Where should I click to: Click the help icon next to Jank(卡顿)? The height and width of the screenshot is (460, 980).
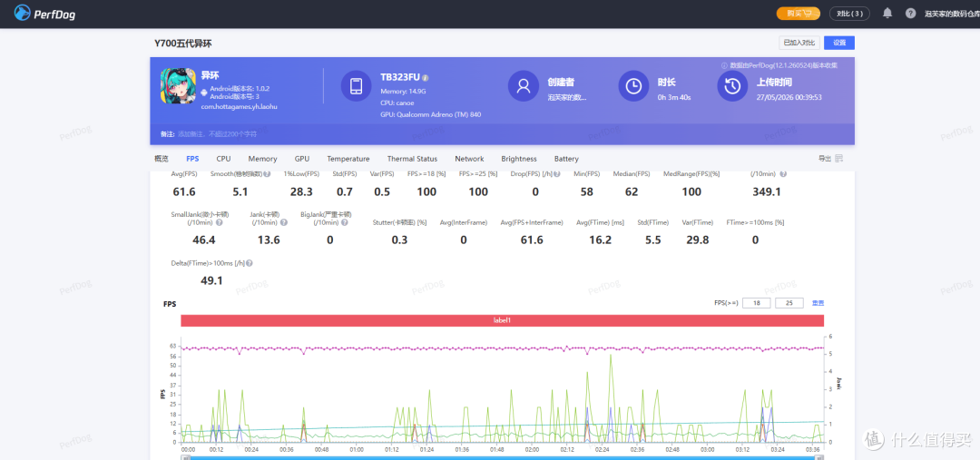point(284,222)
